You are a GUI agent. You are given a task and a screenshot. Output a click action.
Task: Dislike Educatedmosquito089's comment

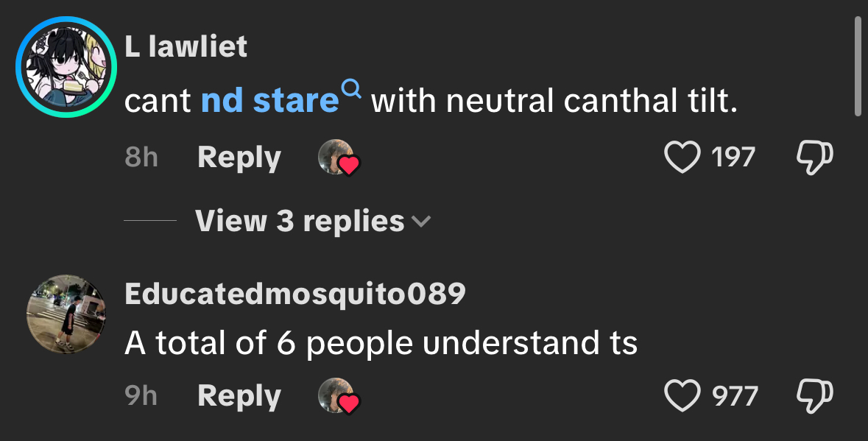[x=815, y=396]
